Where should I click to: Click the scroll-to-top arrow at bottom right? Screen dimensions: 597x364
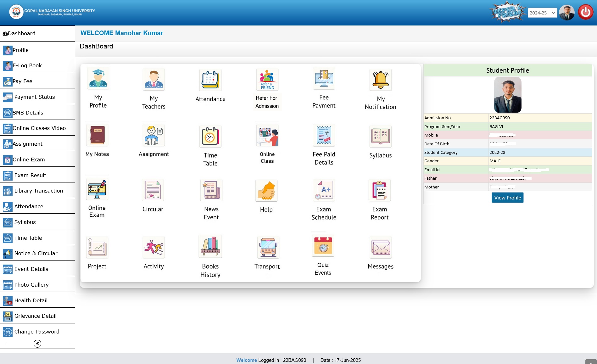[x=591, y=362]
